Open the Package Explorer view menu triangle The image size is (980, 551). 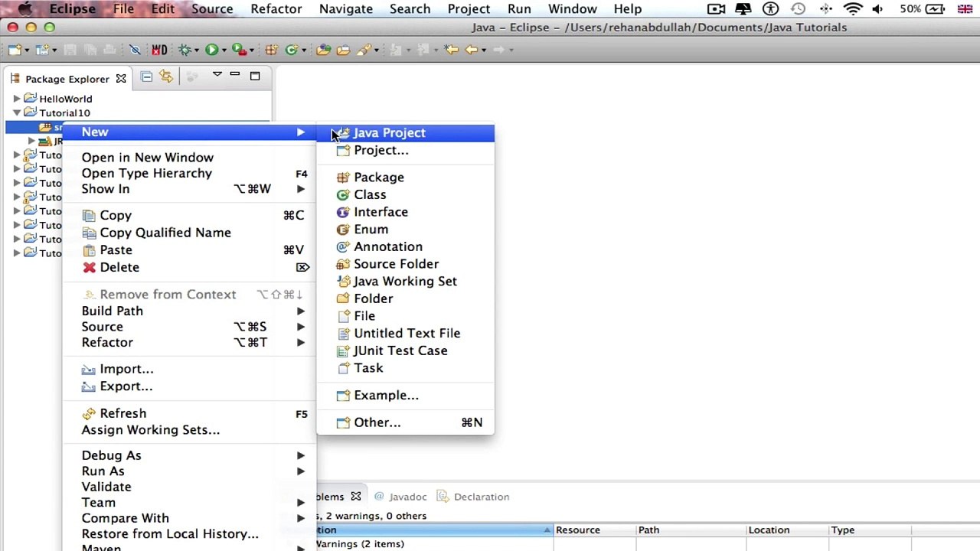click(x=217, y=75)
